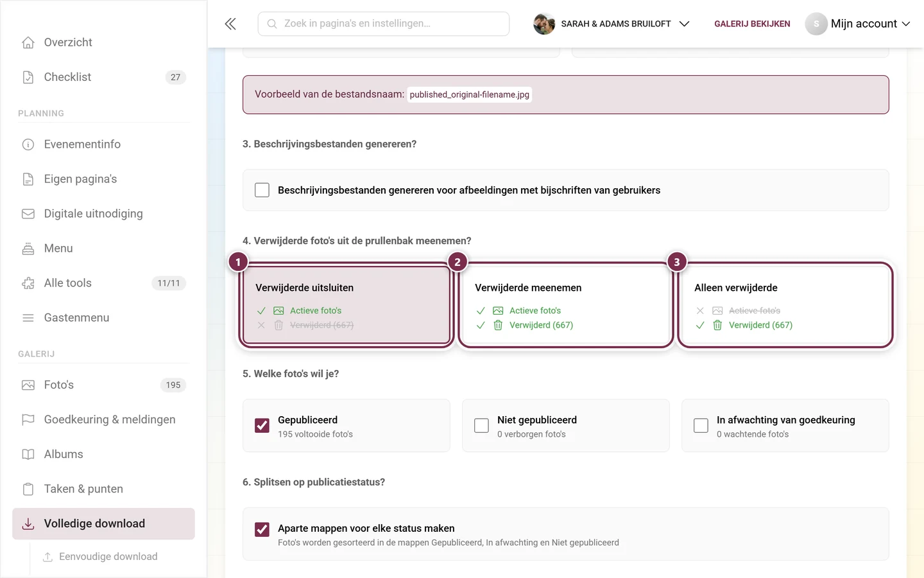Check In afwachting van goedkeuring checkbox
The width and height of the screenshot is (924, 578).
click(x=701, y=426)
